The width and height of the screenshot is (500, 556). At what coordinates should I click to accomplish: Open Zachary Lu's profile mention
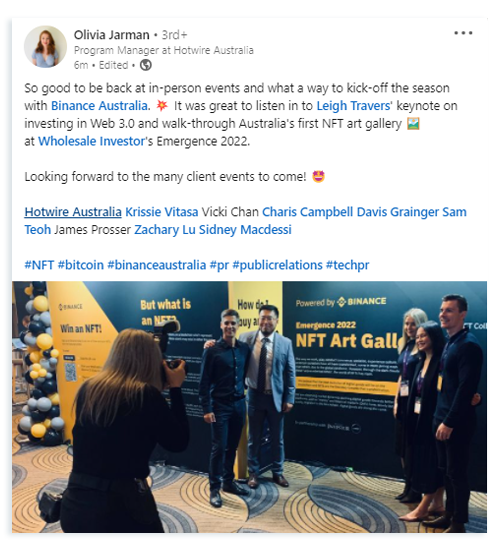165,229
